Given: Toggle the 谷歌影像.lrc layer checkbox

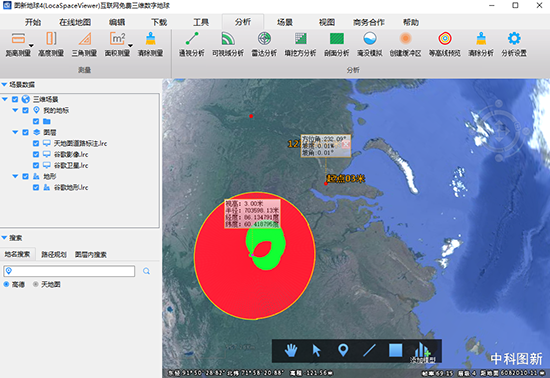Looking at the screenshot, I should pos(36,154).
